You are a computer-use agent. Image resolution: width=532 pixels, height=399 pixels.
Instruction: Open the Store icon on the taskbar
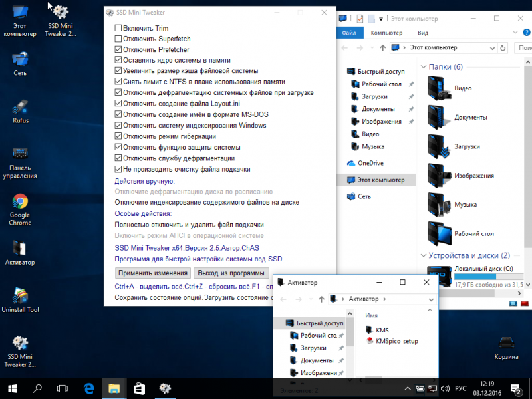tap(139, 389)
